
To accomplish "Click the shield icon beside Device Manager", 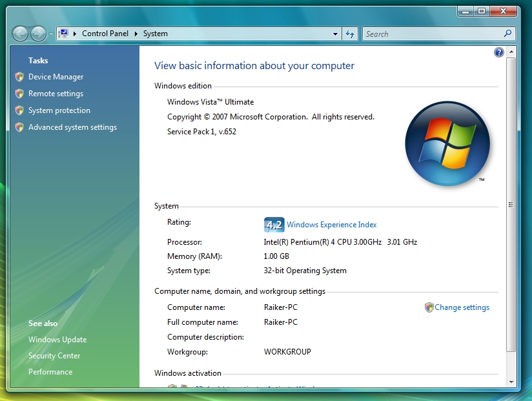I will click(x=19, y=77).
